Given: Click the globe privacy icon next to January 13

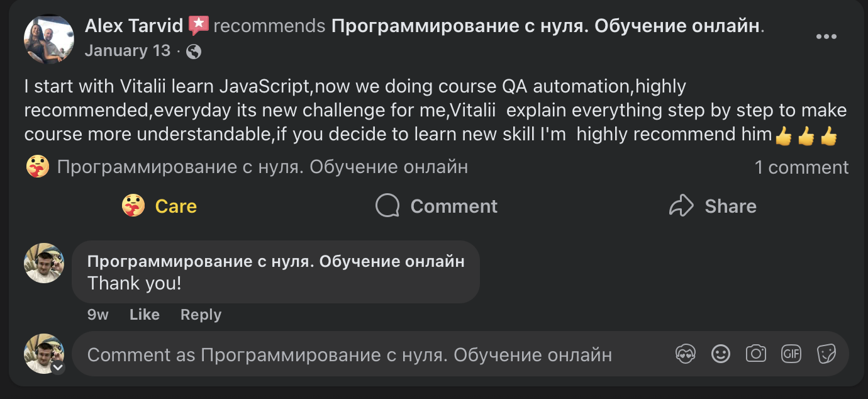Looking at the screenshot, I should (x=193, y=50).
